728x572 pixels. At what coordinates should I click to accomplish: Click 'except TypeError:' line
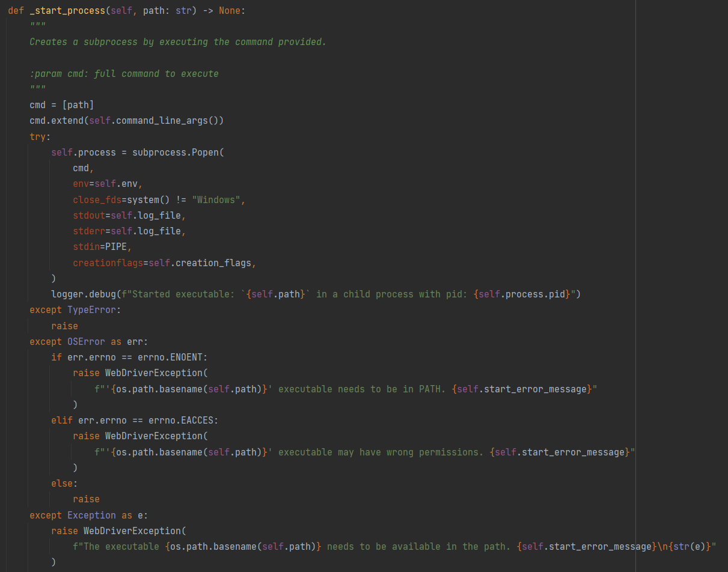(x=75, y=310)
